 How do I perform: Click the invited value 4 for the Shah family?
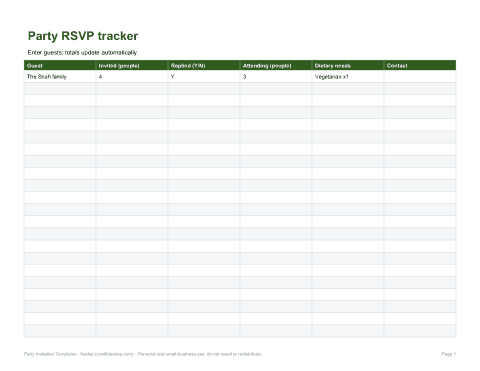(132, 76)
